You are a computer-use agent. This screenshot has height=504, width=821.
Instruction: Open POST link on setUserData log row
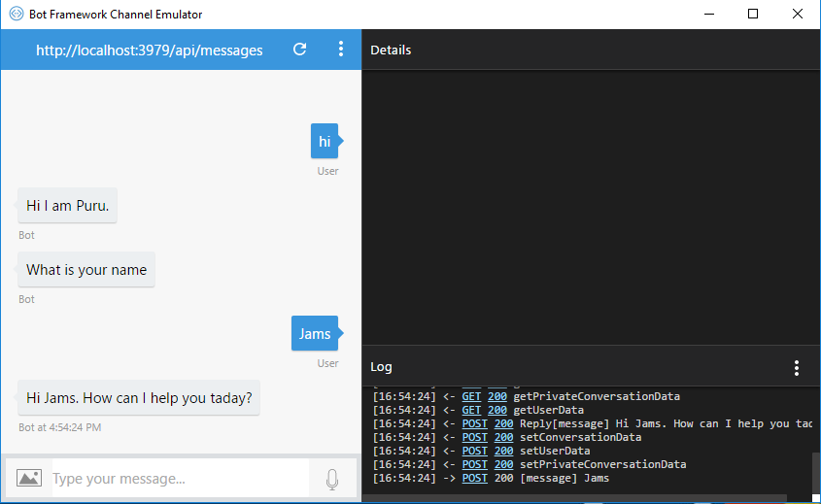pos(474,451)
